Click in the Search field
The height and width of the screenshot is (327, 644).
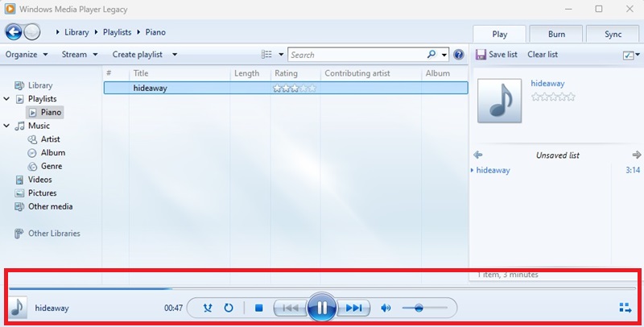(357, 55)
